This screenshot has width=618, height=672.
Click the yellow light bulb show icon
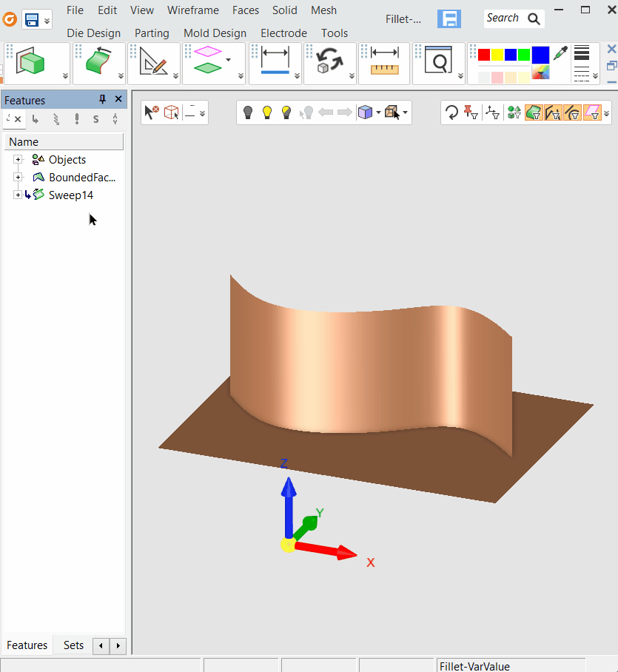pyautogui.click(x=267, y=112)
